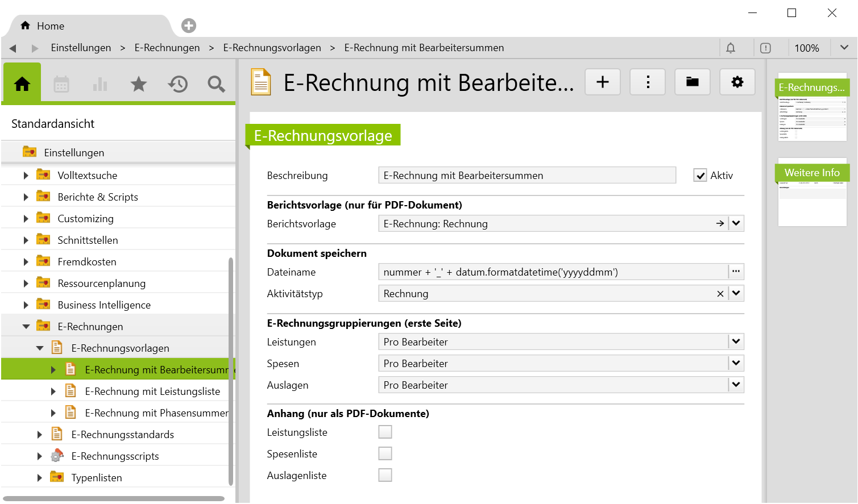
Task: Uncheck the Aktiv checkbox
Action: pyautogui.click(x=700, y=176)
